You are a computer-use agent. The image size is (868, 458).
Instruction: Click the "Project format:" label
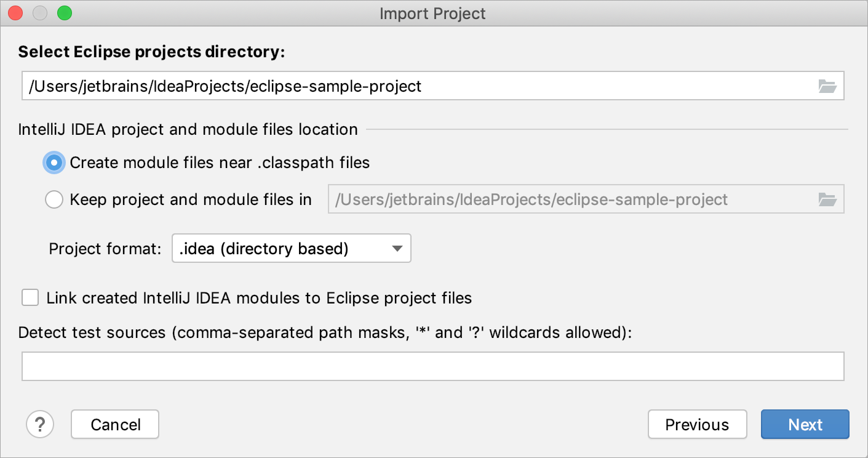[105, 249]
